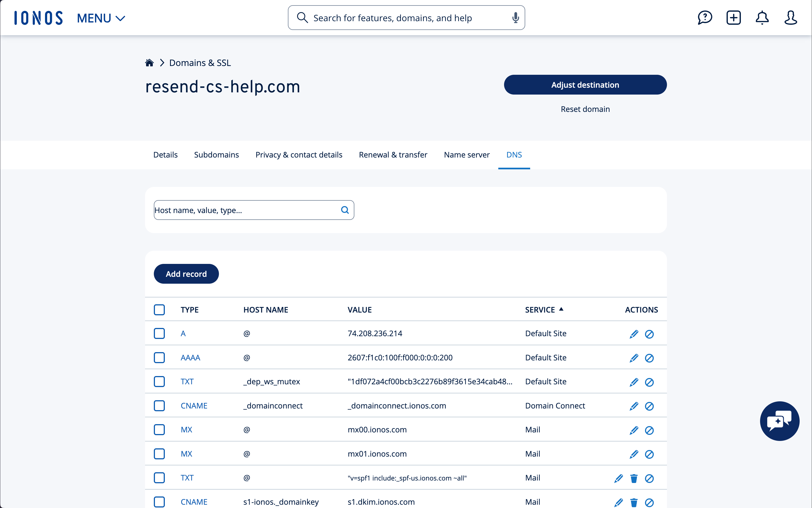Expand the MENU dropdown

pos(101,18)
